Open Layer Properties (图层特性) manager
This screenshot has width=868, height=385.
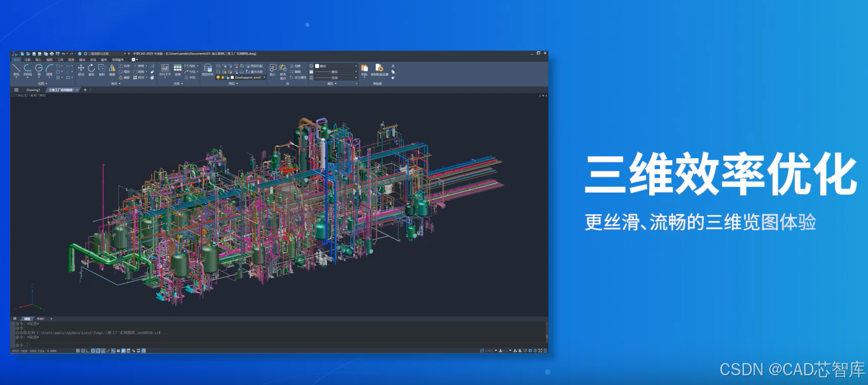click(x=208, y=70)
